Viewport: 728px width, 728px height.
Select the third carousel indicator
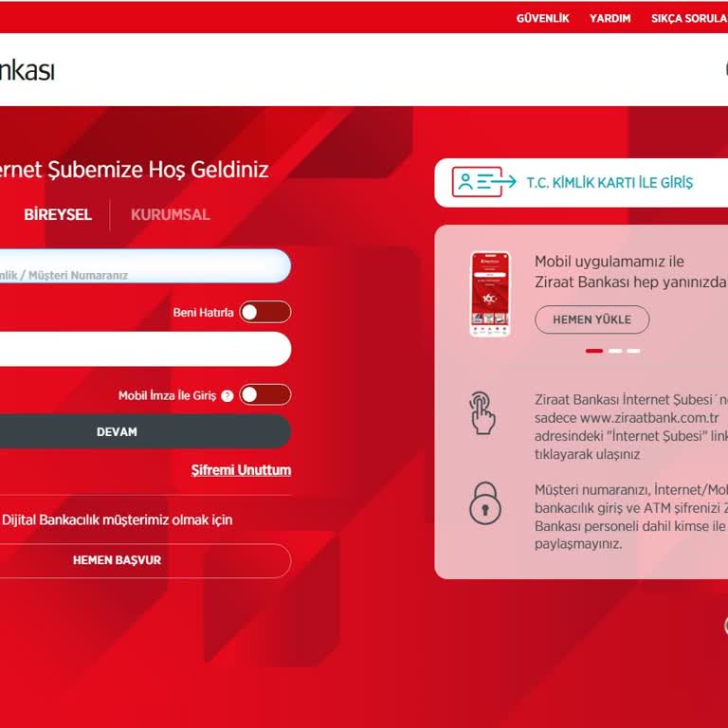pyautogui.click(x=633, y=351)
